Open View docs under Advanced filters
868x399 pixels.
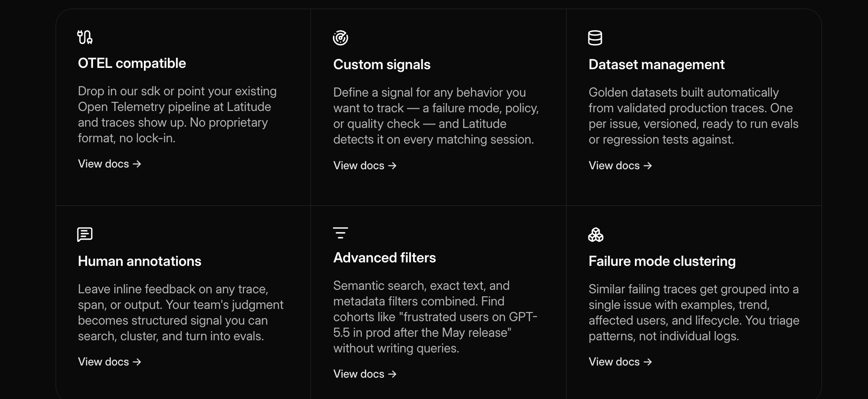click(x=365, y=374)
